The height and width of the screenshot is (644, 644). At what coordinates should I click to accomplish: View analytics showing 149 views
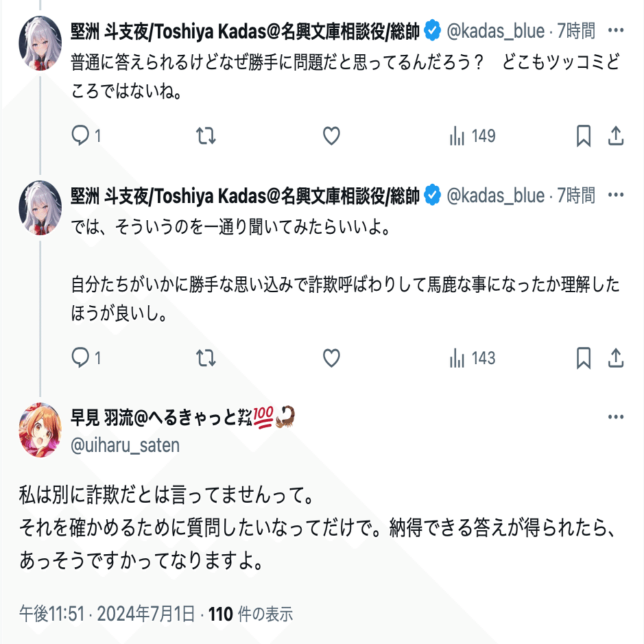[473, 136]
